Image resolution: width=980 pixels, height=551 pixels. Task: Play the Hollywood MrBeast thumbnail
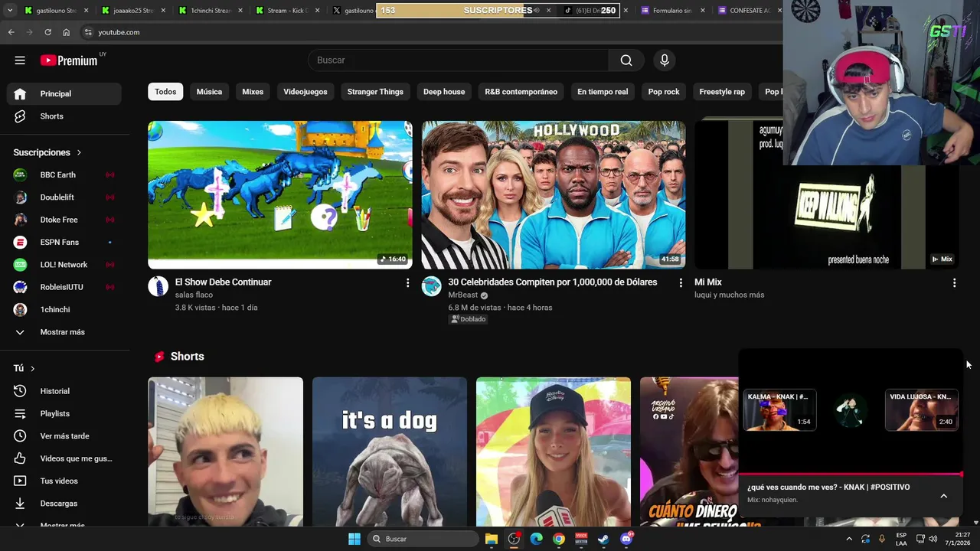(554, 194)
